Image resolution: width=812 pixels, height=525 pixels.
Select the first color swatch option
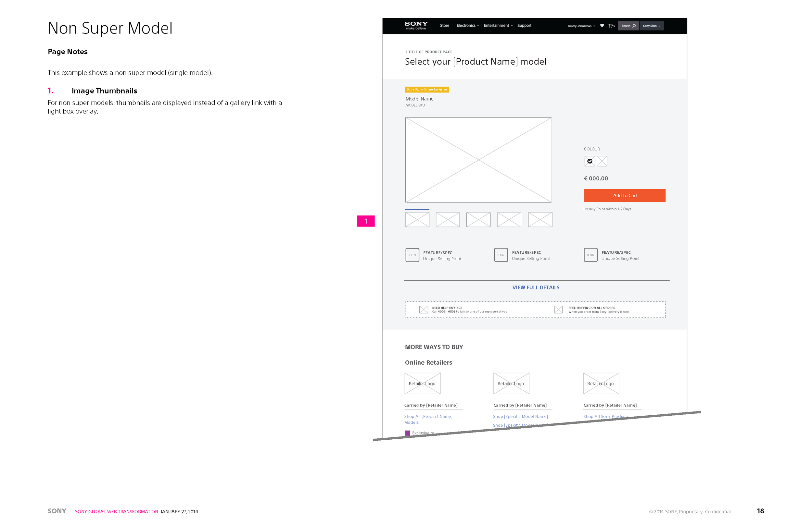pos(590,161)
